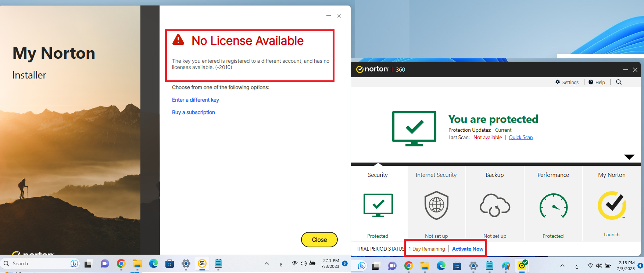Click Task View in taskbar below the installer

[88, 264]
